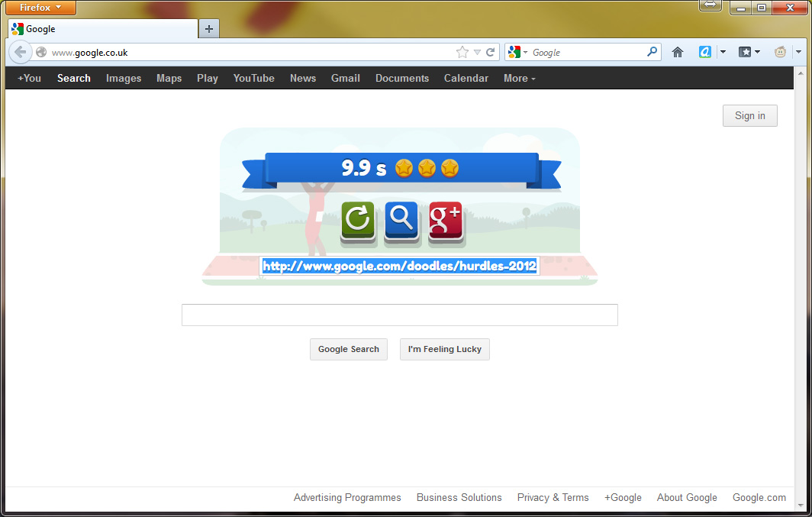
Task: Click the highlighted hurdles-2012 doodle URL field
Action: click(399, 266)
